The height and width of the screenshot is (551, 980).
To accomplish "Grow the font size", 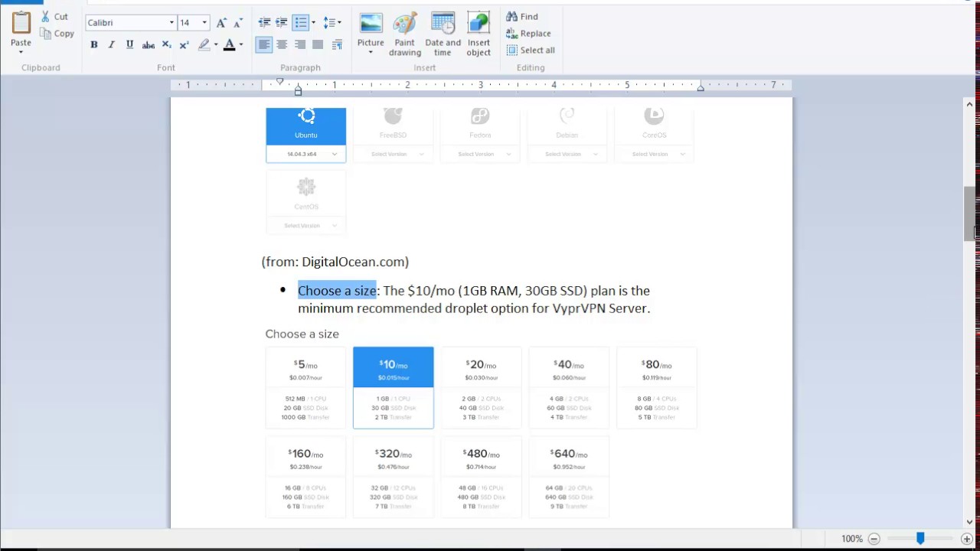I will tap(221, 23).
